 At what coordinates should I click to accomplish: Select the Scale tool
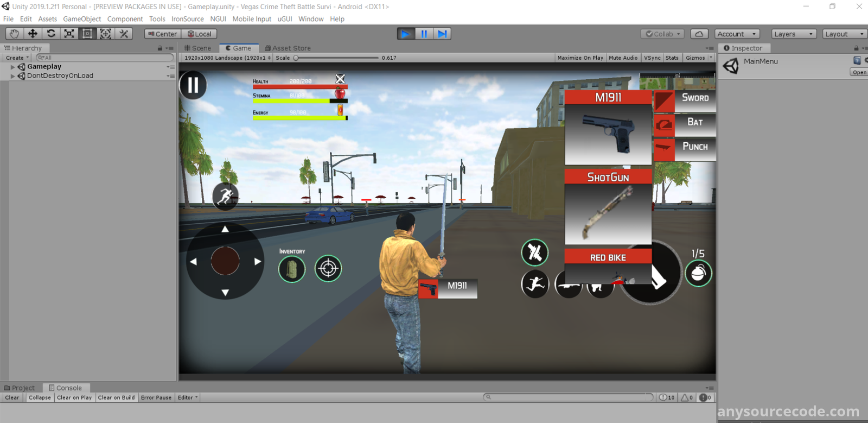click(x=69, y=34)
